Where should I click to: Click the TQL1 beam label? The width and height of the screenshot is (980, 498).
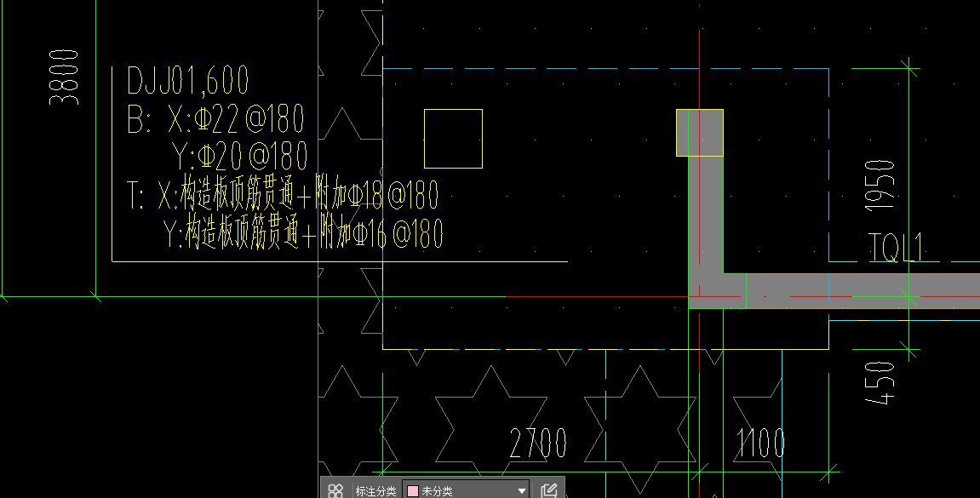pyautogui.click(x=895, y=248)
